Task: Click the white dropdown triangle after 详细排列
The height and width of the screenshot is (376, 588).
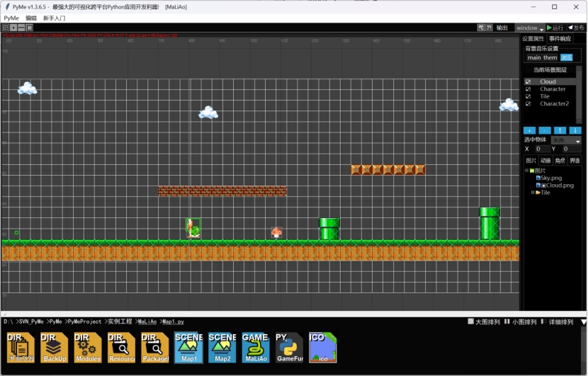Action: (x=584, y=322)
